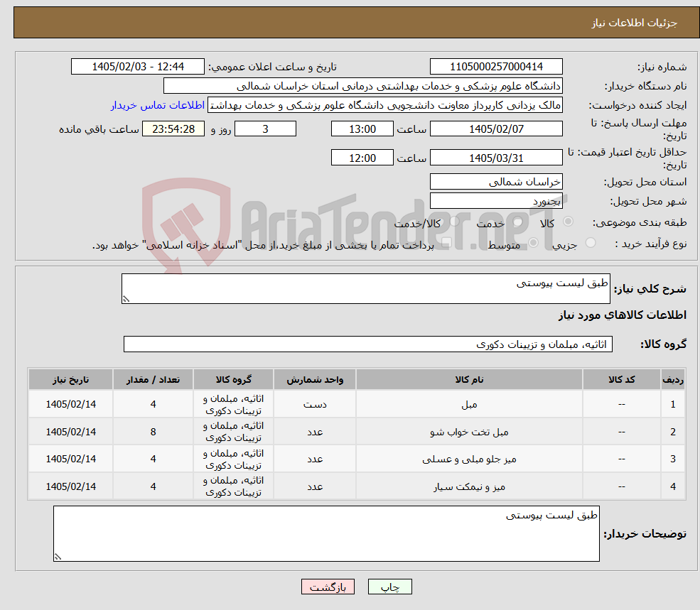Click the response deadline date 1405/02/07

tap(496, 129)
